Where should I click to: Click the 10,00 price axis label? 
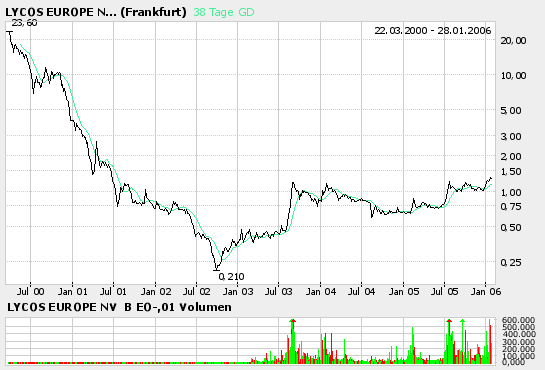[x=513, y=75]
